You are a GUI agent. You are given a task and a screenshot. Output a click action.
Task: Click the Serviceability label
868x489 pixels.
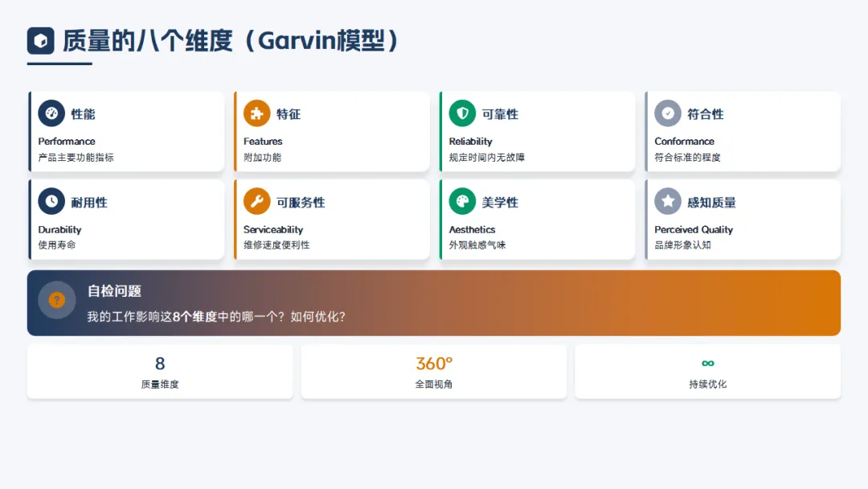click(x=273, y=229)
